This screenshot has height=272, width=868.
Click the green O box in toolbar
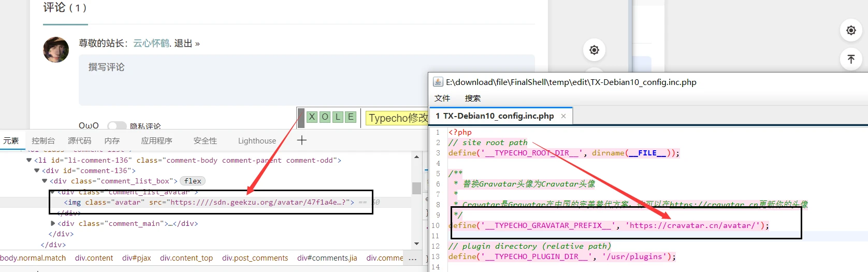[x=325, y=117]
